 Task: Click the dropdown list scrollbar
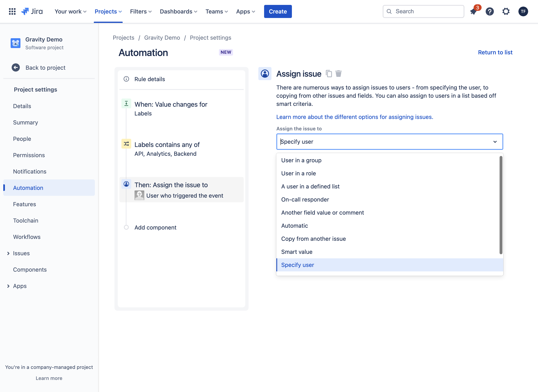tap(501, 205)
